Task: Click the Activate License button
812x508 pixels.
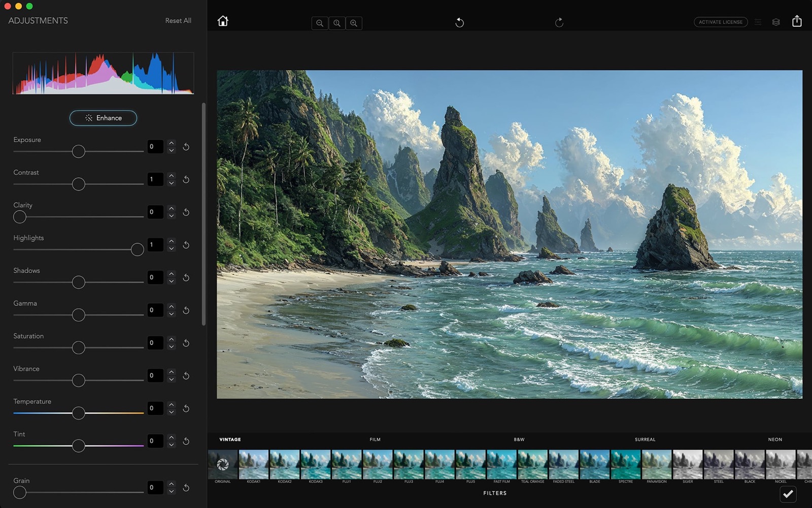Action: point(721,22)
